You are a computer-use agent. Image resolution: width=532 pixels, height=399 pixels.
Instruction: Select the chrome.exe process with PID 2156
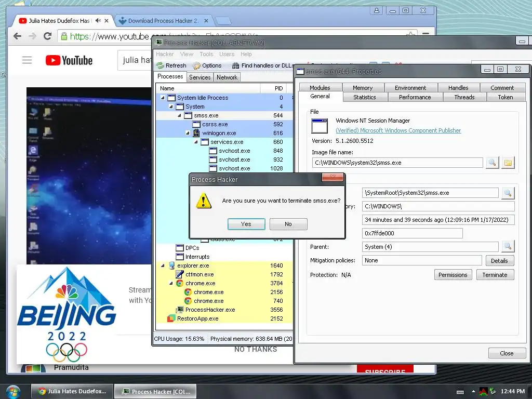224,292
